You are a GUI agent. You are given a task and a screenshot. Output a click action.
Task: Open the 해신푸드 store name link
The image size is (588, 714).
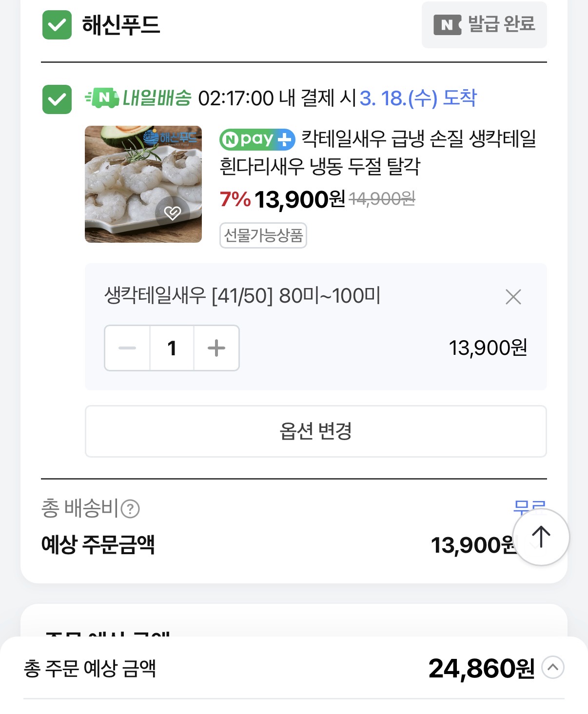point(121,25)
